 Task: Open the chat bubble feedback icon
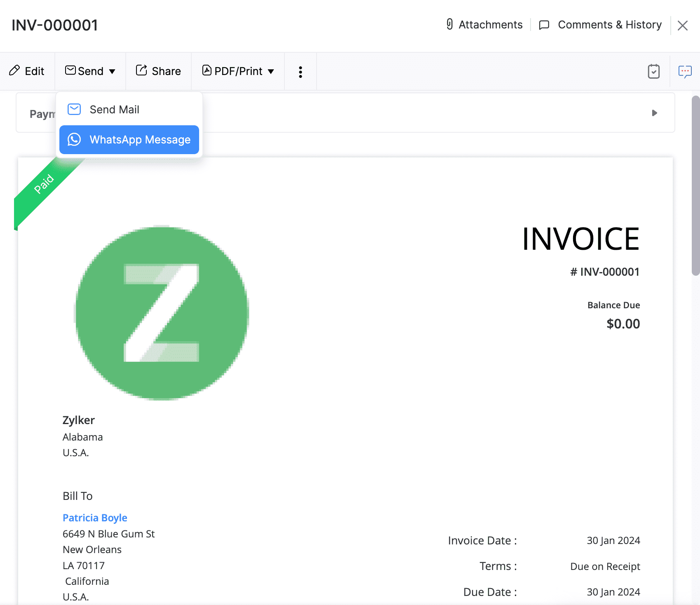(685, 72)
